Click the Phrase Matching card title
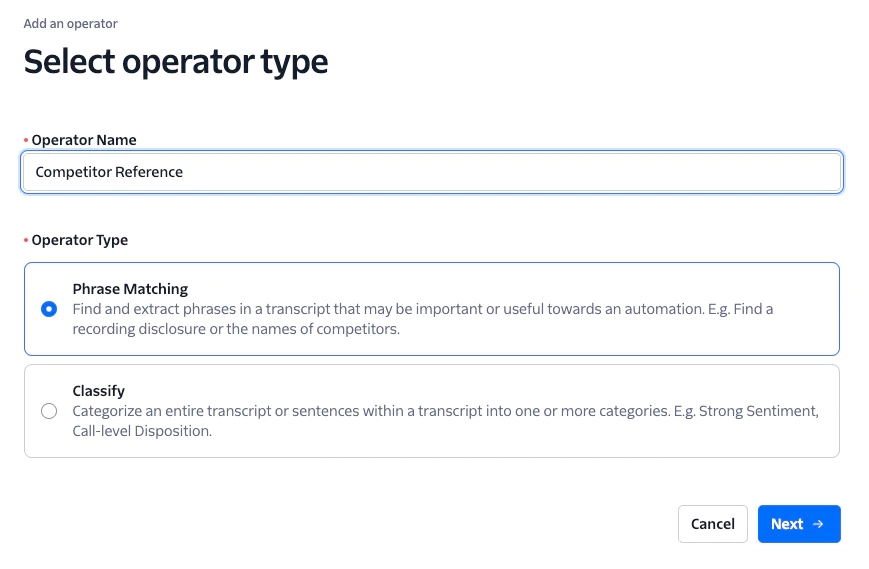Image resolution: width=869 pixels, height=569 pixels. coord(130,289)
